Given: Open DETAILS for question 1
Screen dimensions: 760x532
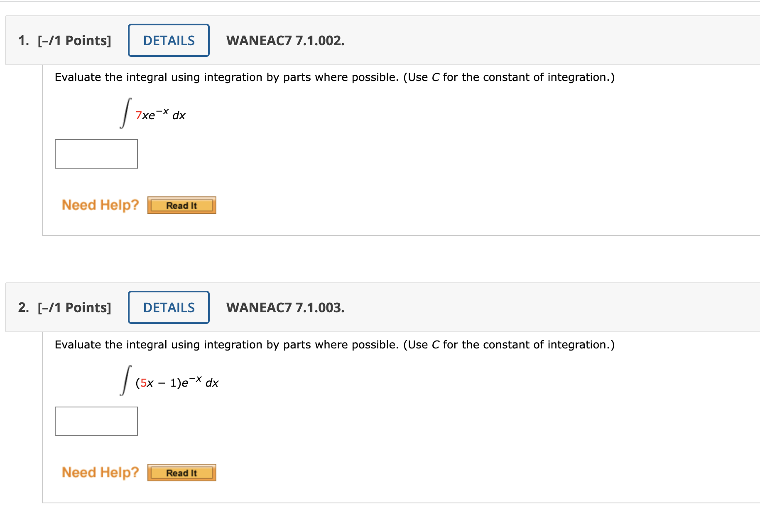Looking at the screenshot, I should pos(168,40).
